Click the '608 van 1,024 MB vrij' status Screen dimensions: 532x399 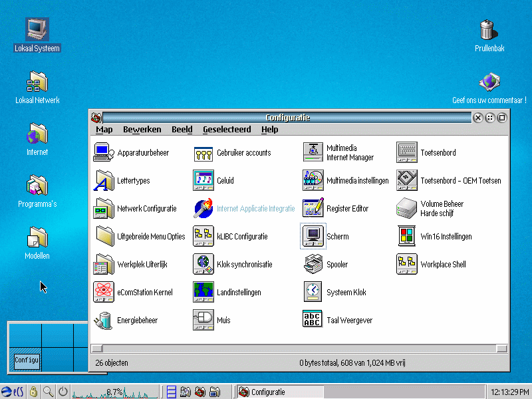[373, 363]
